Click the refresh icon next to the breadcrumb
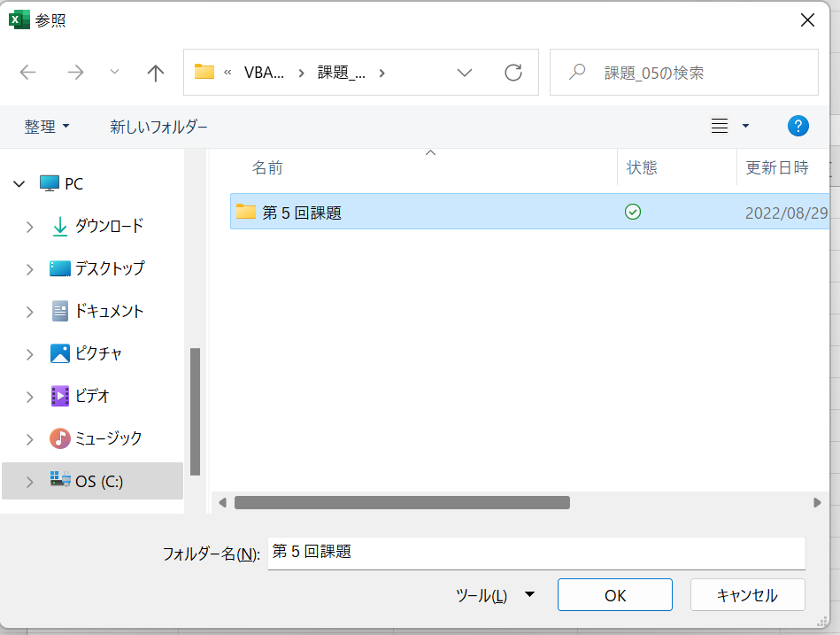Image resolution: width=840 pixels, height=635 pixels. pos(513,73)
